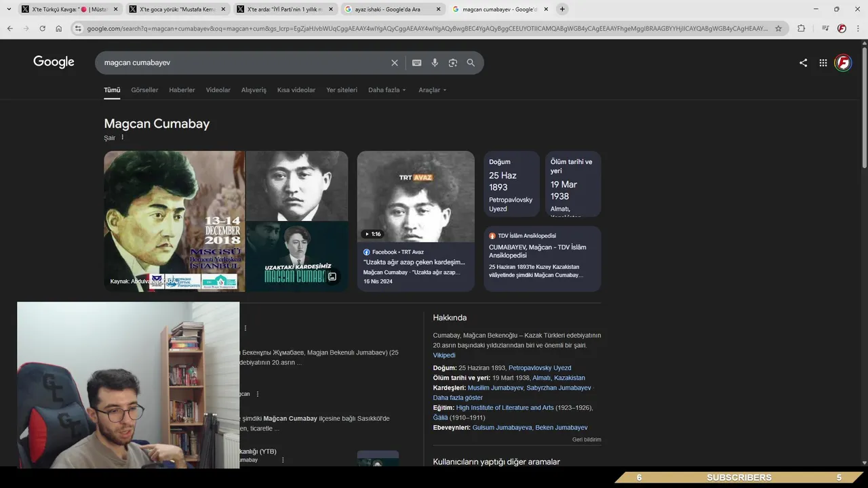The image size is (868, 488).
Task: Submit search with magnifying glass
Action: tap(471, 62)
